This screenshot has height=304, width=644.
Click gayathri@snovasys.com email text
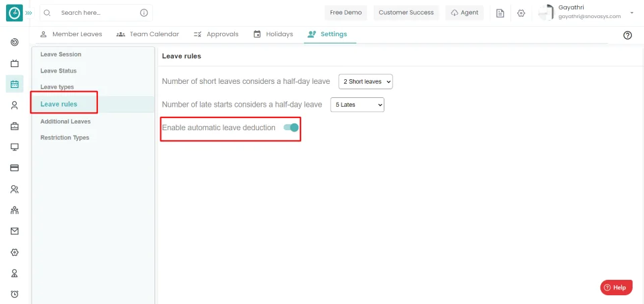click(590, 17)
